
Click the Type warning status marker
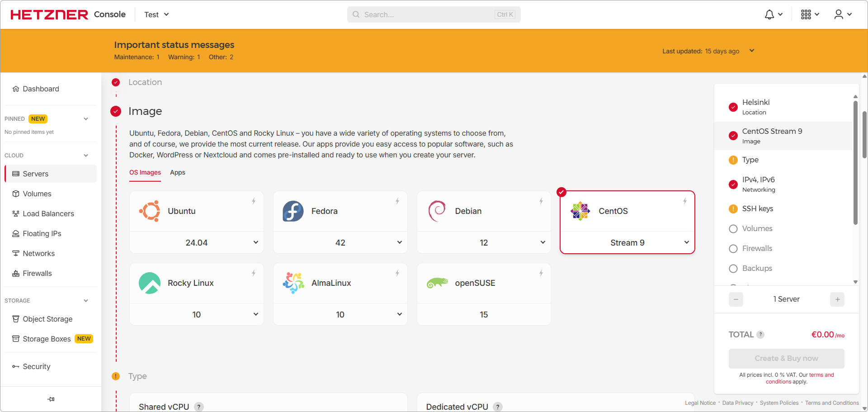coord(733,160)
